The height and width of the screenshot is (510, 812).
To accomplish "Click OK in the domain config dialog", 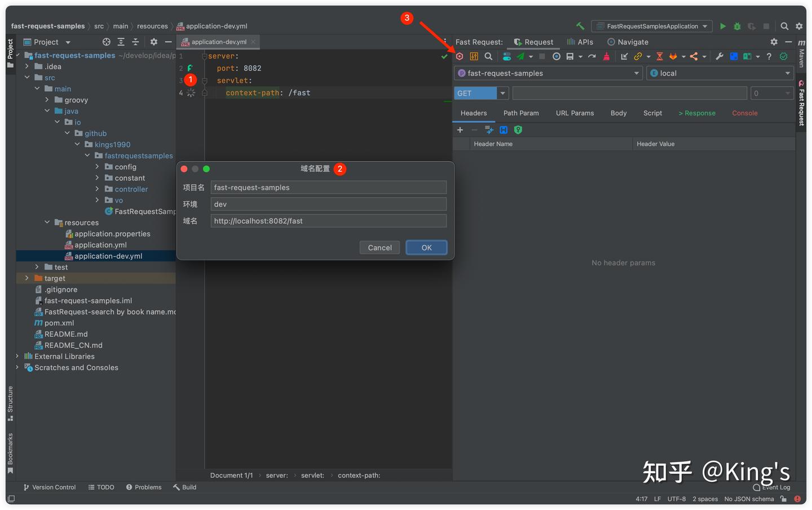I will [x=426, y=248].
